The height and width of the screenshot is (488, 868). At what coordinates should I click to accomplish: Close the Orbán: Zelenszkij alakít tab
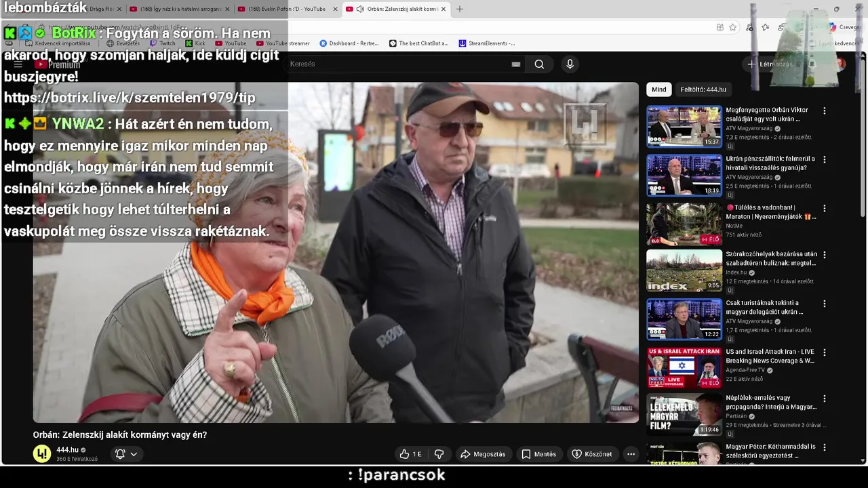click(x=443, y=9)
